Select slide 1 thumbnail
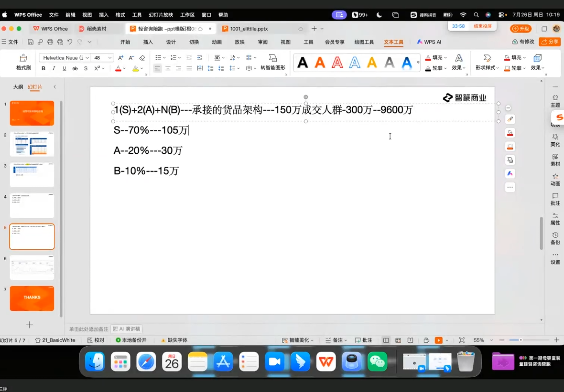Screen dimensions: 564x392 coord(32,113)
